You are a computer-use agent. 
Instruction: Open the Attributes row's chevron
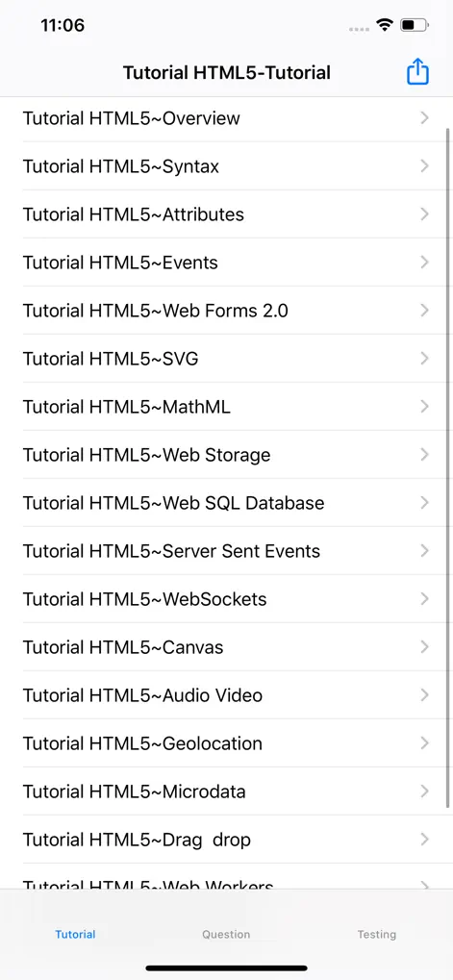pos(425,214)
